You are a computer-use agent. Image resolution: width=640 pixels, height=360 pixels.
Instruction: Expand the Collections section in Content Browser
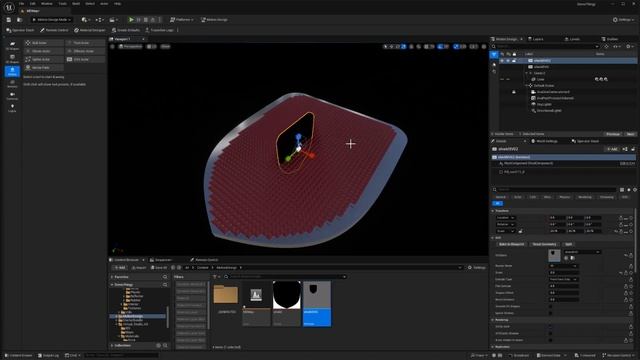coord(112,345)
